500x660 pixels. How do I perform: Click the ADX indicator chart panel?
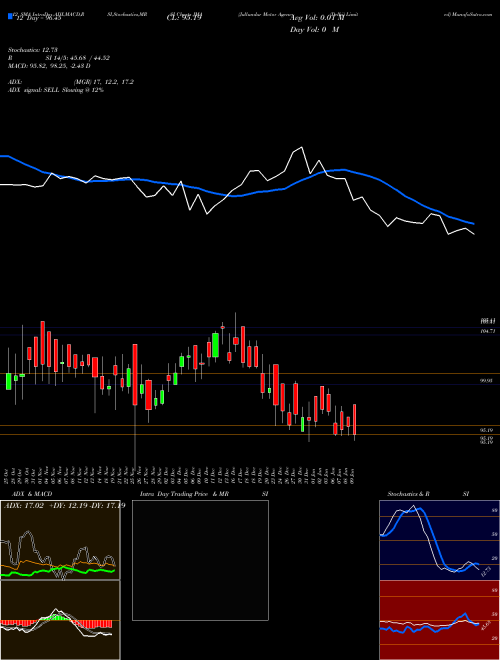pos(60,540)
